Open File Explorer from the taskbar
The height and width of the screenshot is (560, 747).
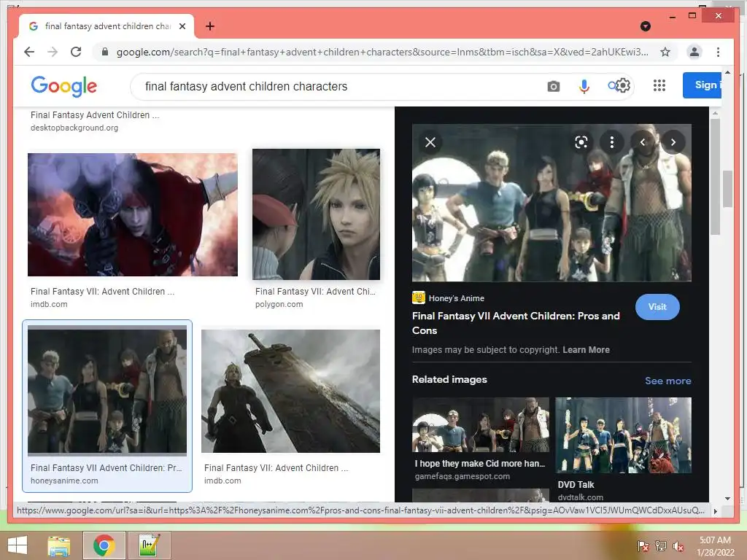(x=59, y=545)
